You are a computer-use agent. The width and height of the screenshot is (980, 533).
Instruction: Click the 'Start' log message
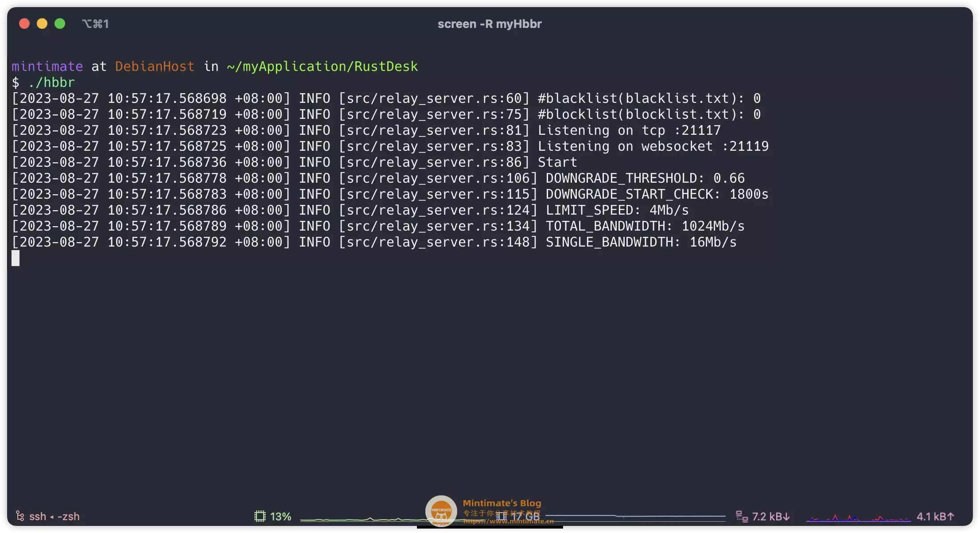point(557,162)
